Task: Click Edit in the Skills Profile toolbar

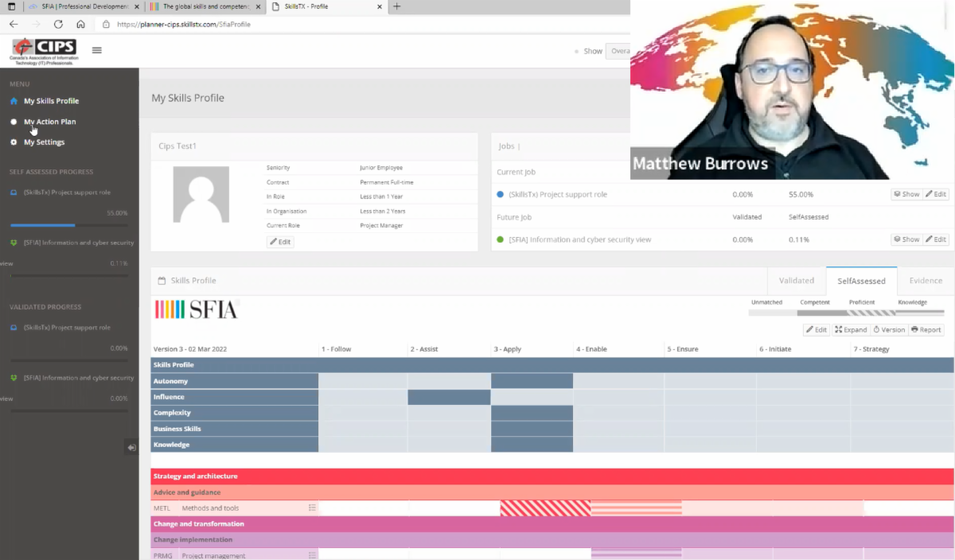Action: tap(817, 329)
